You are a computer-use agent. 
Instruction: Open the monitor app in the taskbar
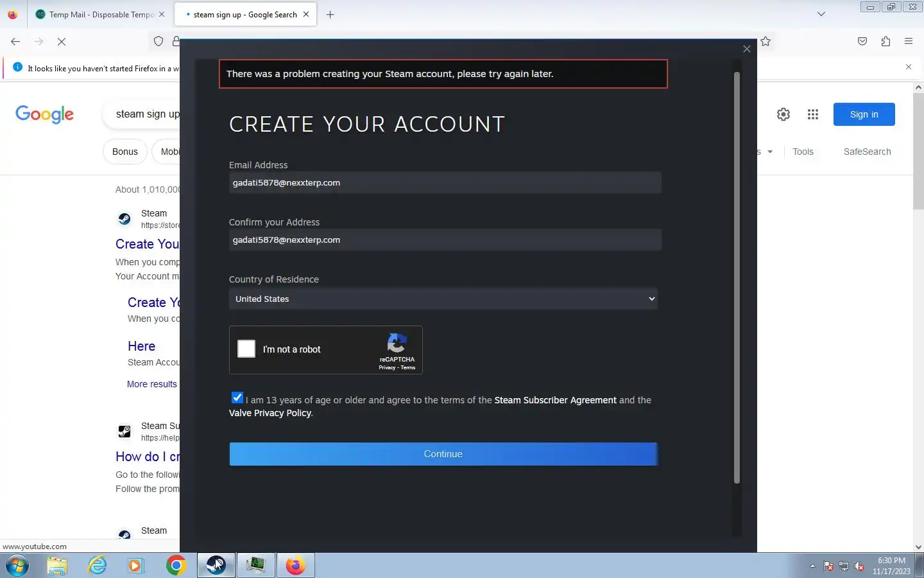click(256, 566)
